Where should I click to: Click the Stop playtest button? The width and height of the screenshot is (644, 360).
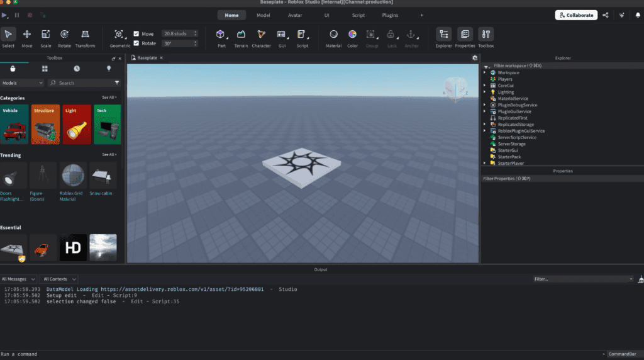pos(30,15)
